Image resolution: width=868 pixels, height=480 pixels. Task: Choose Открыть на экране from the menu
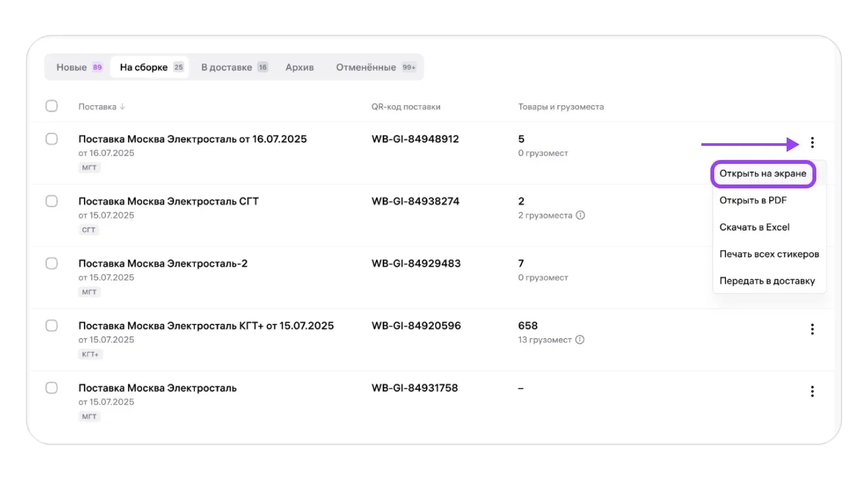tap(763, 174)
